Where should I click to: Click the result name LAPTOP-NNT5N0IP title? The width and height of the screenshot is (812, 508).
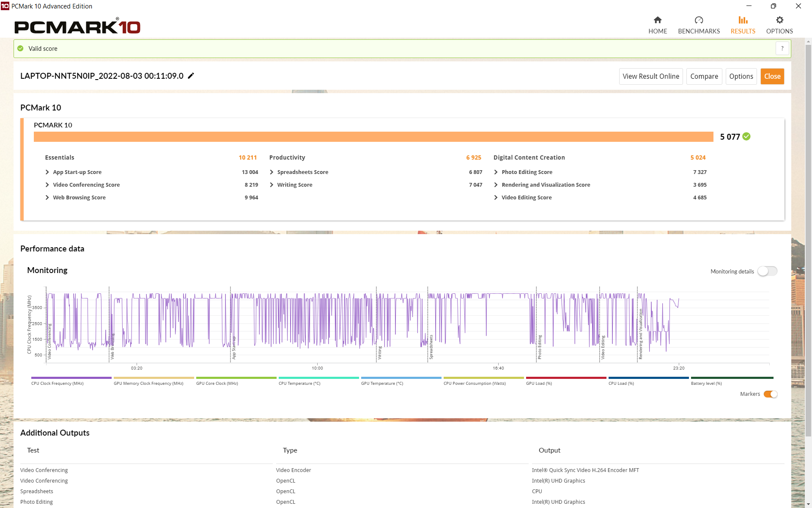(x=102, y=76)
